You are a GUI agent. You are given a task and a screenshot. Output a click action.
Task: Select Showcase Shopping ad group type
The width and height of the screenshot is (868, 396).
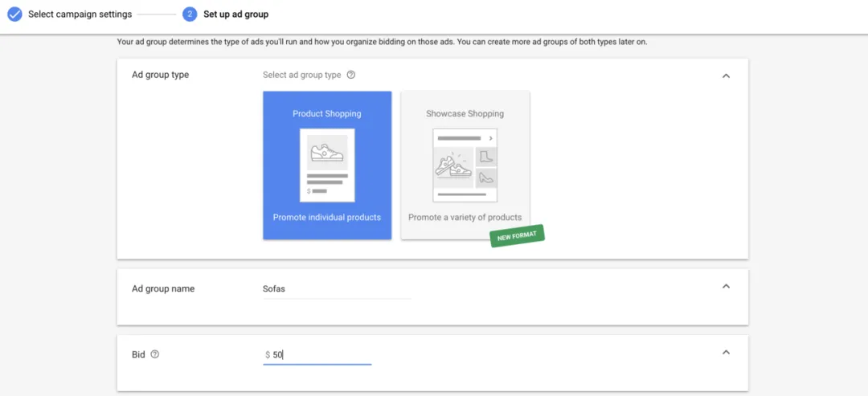click(465, 165)
